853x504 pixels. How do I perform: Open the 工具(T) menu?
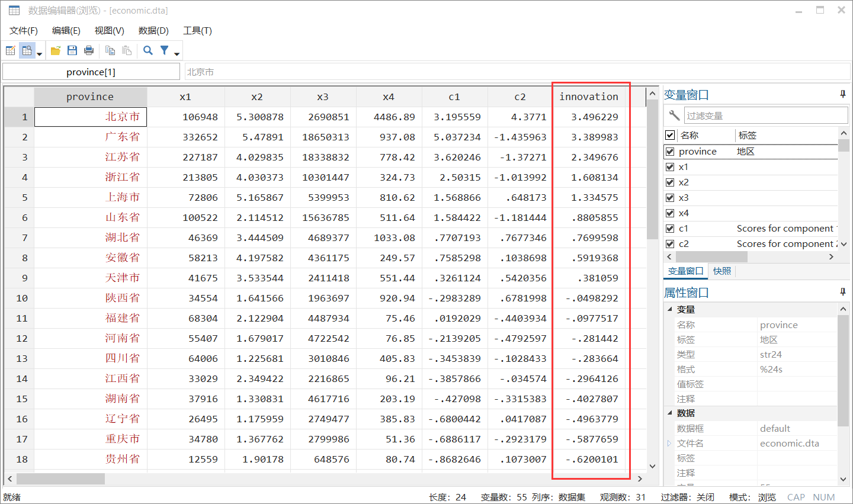197,31
